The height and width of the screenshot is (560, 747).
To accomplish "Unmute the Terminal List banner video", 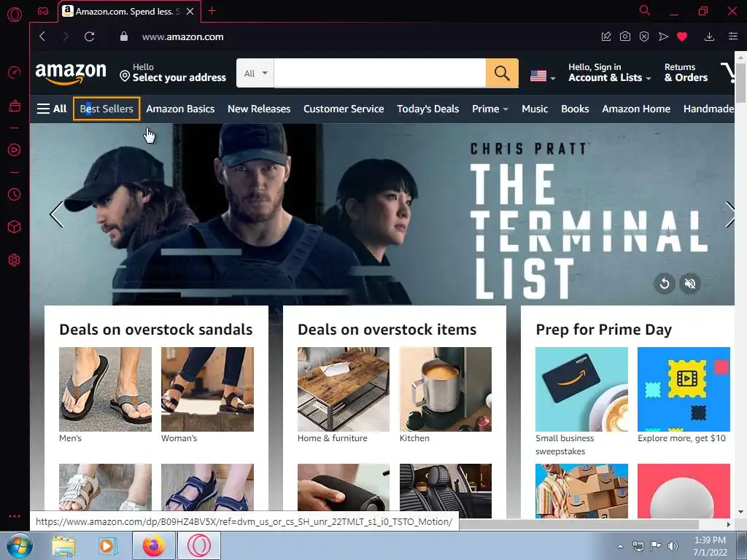I will point(690,284).
